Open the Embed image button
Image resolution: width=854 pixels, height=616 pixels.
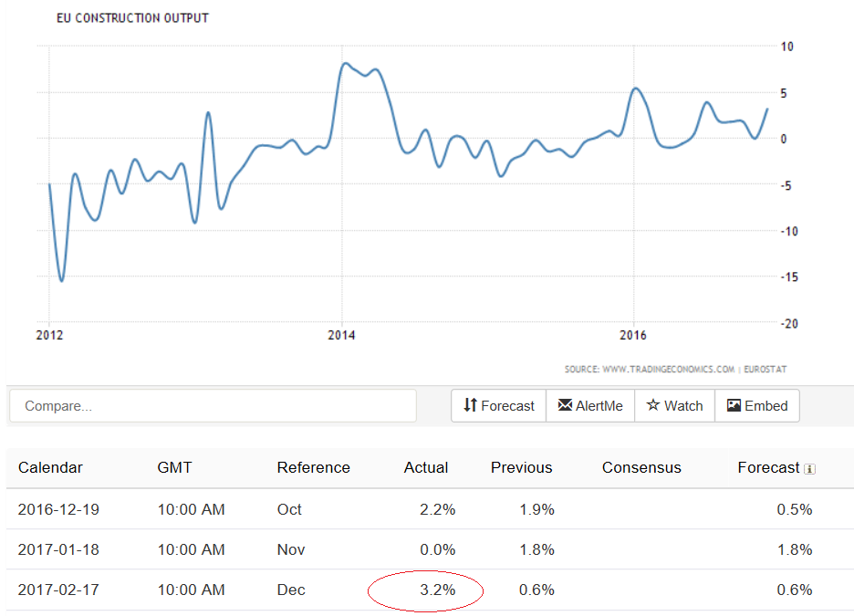[756, 406]
